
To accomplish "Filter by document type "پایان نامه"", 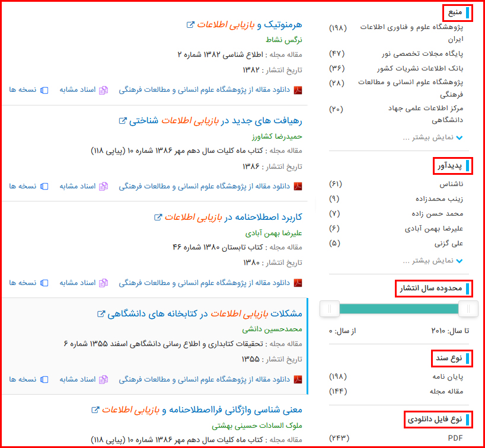I will click(449, 376).
